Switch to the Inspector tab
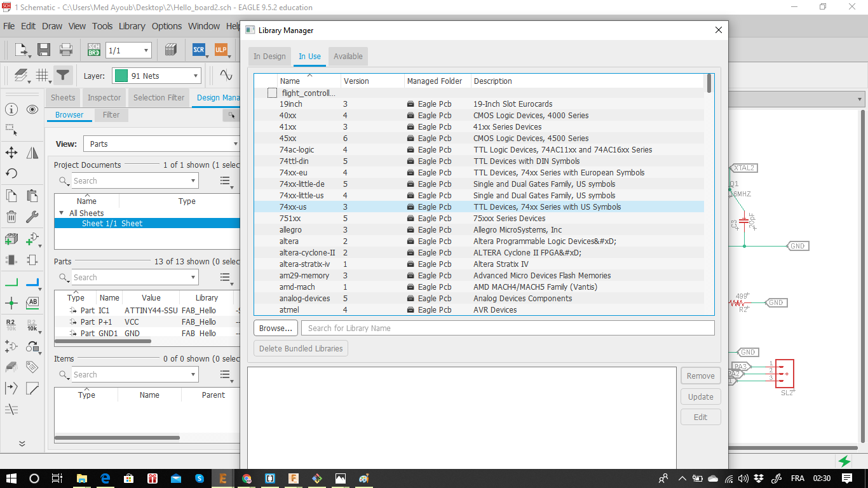This screenshot has height=488, width=868. click(104, 98)
